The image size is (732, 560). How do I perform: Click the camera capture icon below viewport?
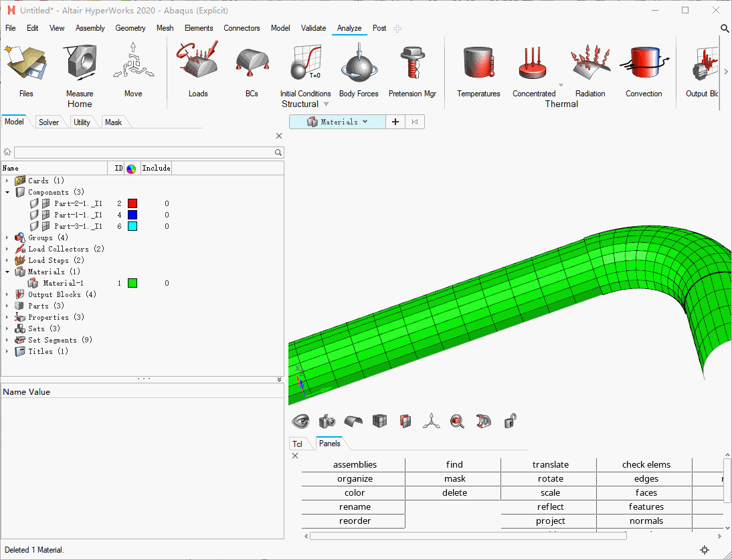pyautogui.click(x=327, y=421)
